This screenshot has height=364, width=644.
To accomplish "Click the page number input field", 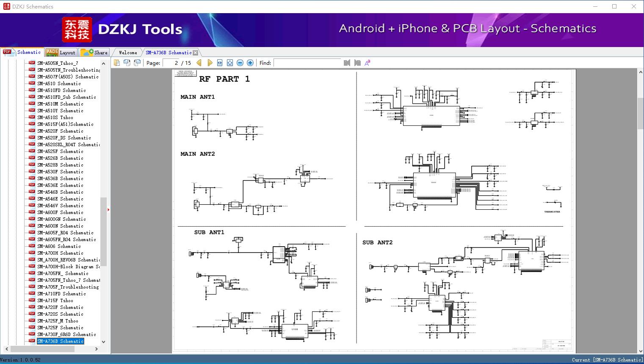I will click(171, 63).
